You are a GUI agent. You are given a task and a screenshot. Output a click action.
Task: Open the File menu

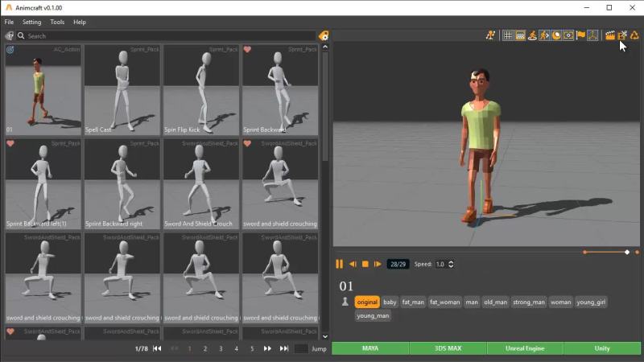pyautogui.click(x=9, y=23)
